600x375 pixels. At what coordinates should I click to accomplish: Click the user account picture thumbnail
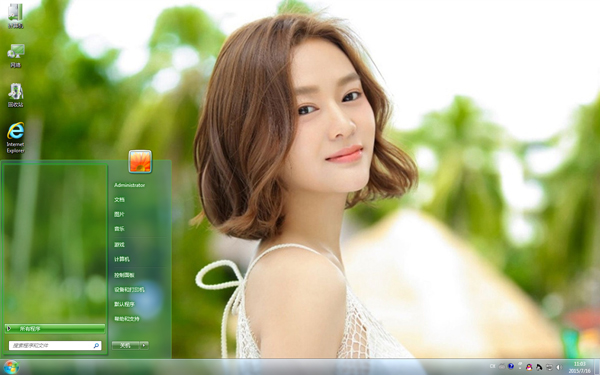coord(140,161)
